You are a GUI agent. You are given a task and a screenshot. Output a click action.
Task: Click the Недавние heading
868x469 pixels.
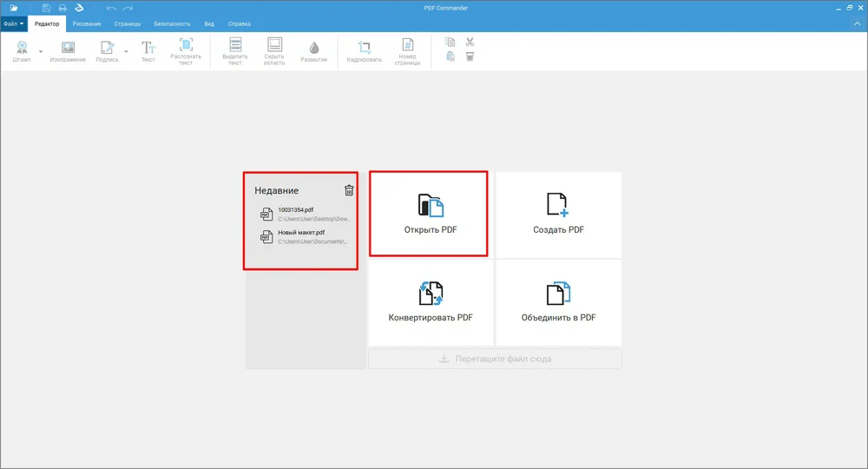[x=276, y=190]
